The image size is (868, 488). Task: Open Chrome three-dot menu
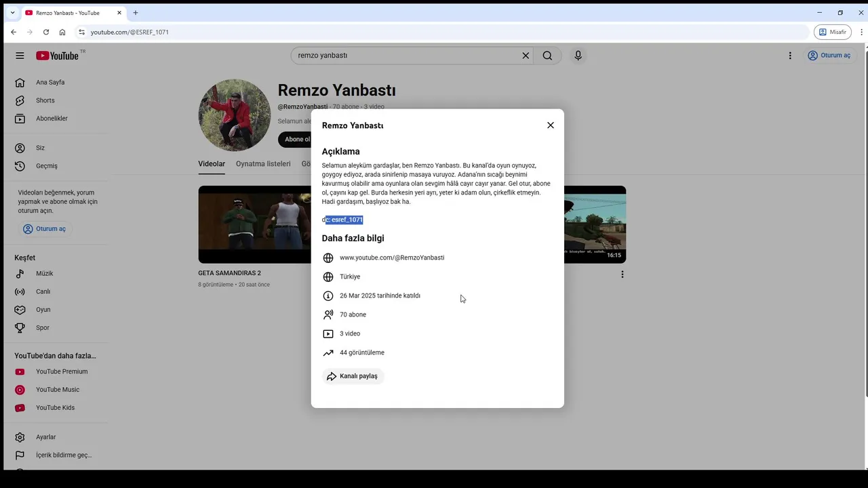coord(862,32)
